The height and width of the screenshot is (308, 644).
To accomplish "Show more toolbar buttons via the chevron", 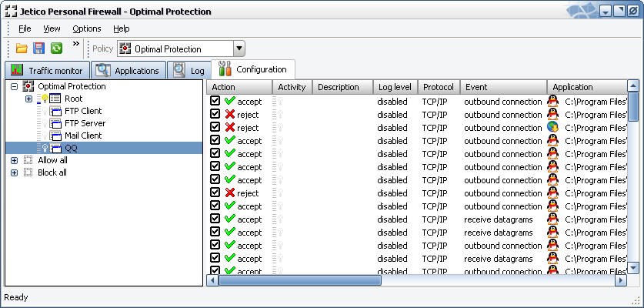I will [76, 44].
